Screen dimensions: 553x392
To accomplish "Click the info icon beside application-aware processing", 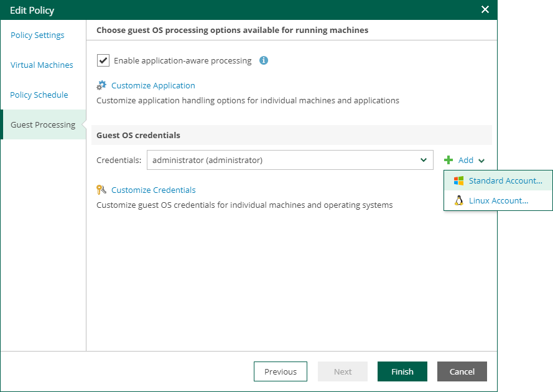I will point(264,60).
